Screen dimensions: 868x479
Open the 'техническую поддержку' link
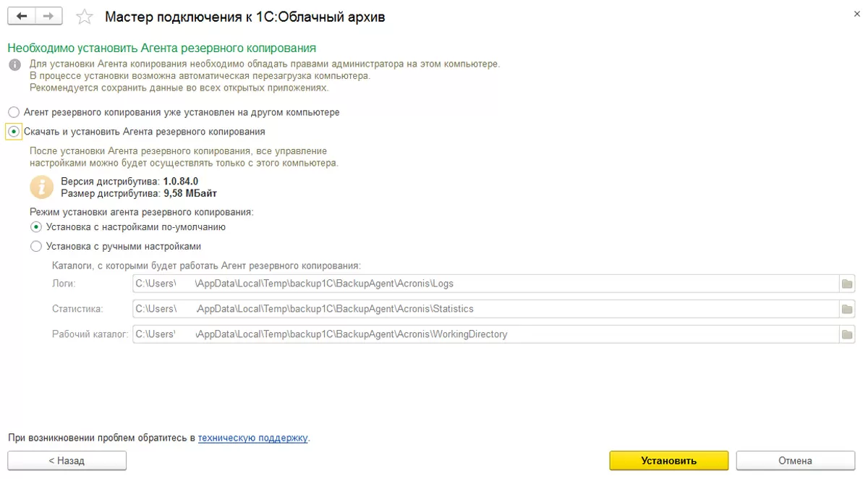(x=253, y=438)
